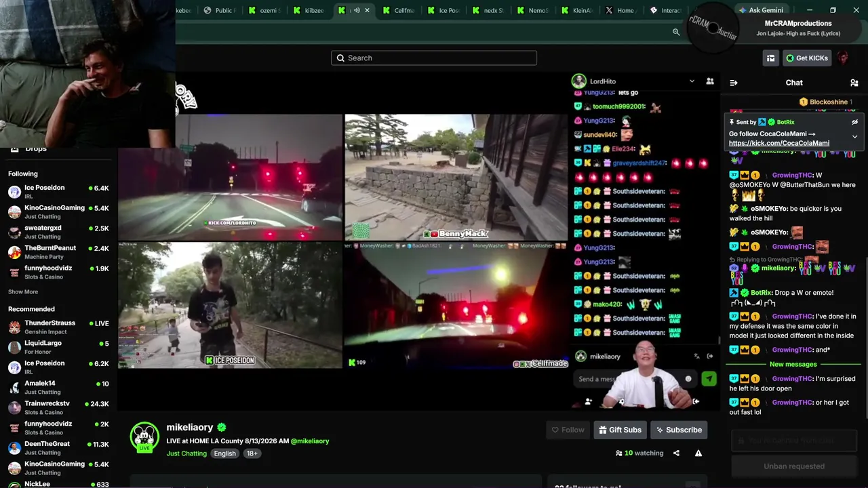868x488 pixels.
Task: Open the Just Chatting category link under mikeliaory
Action: [186, 453]
